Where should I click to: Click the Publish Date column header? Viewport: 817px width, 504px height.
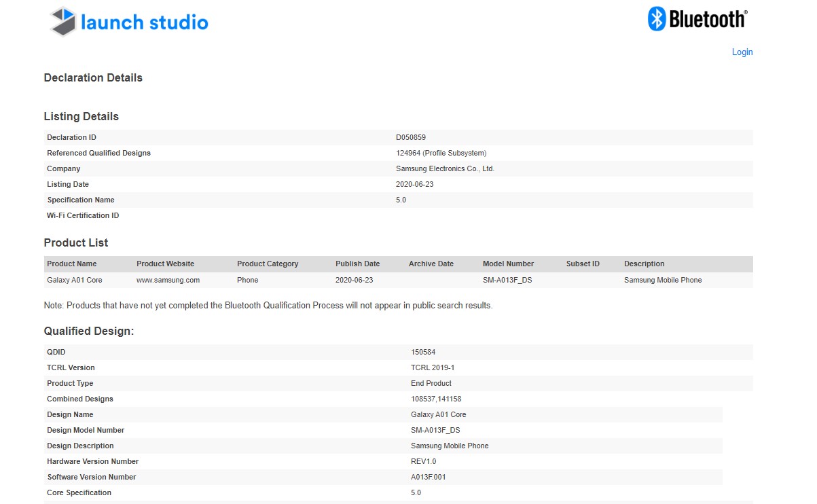tap(358, 264)
